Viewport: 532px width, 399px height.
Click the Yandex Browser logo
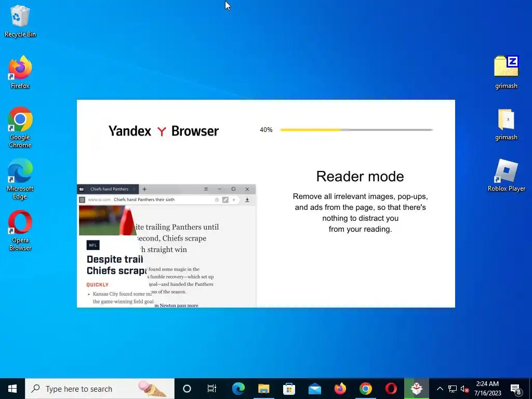point(164,131)
